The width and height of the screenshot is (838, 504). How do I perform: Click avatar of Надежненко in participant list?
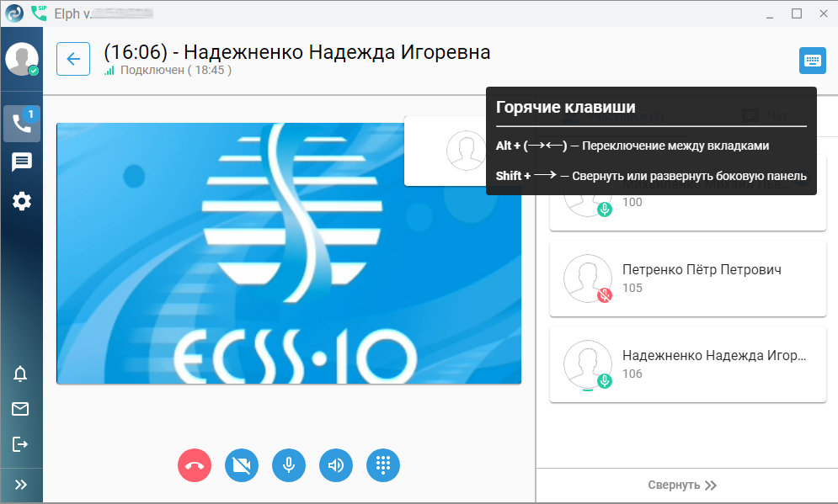point(587,364)
